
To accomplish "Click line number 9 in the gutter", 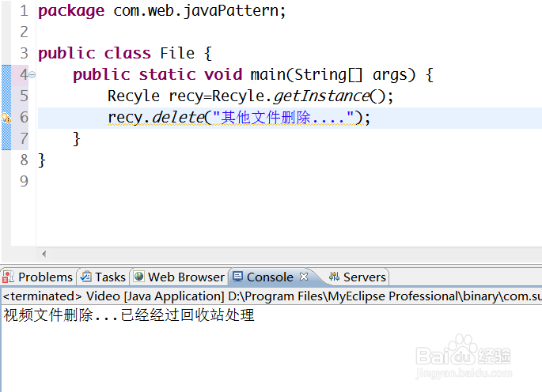I will coord(24,181).
